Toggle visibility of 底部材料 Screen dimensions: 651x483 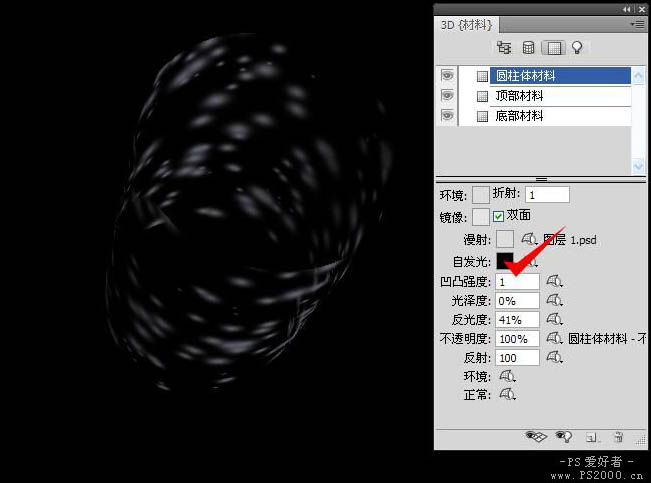[x=447, y=115]
